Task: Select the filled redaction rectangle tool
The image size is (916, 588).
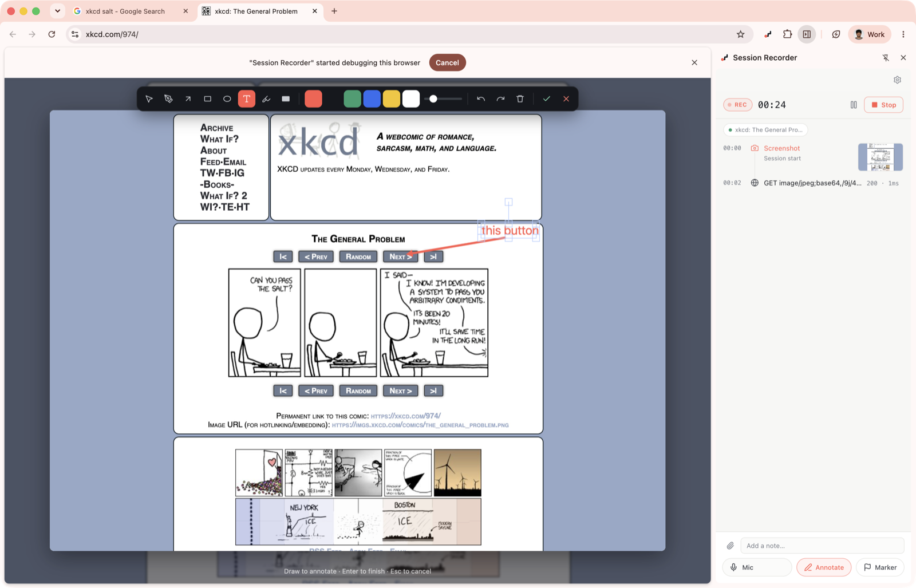Action: click(286, 99)
